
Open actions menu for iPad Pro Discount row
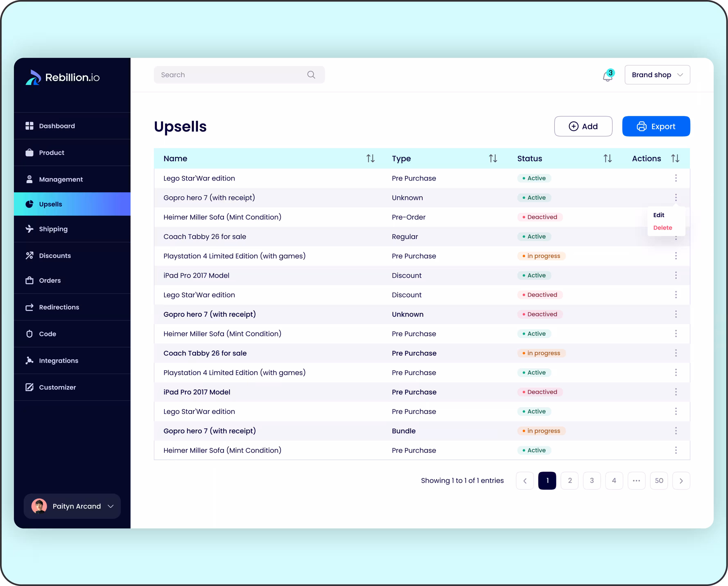pyautogui.click(x=676, y=275)
